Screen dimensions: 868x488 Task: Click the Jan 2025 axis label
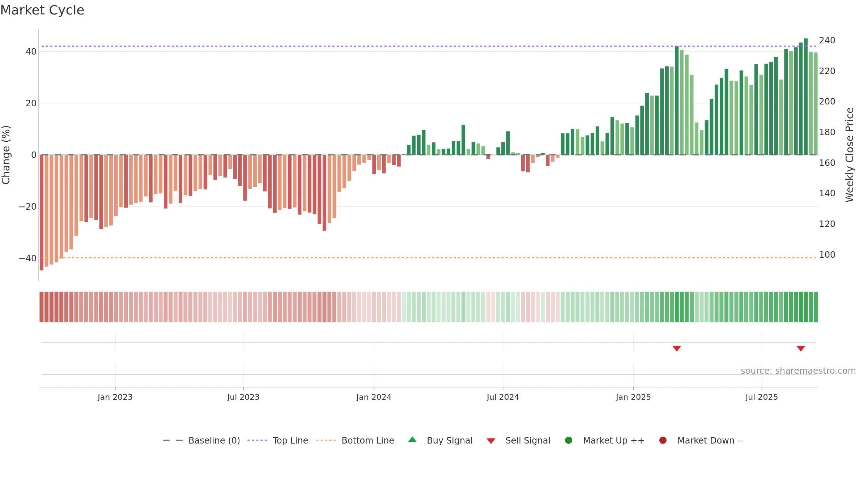click(633, 397)
